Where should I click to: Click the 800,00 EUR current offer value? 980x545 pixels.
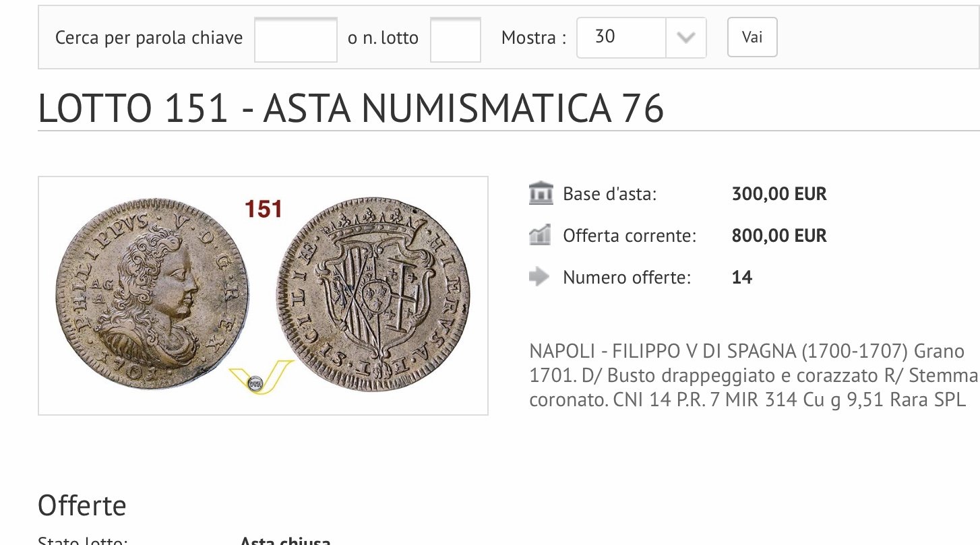(779, 236)
